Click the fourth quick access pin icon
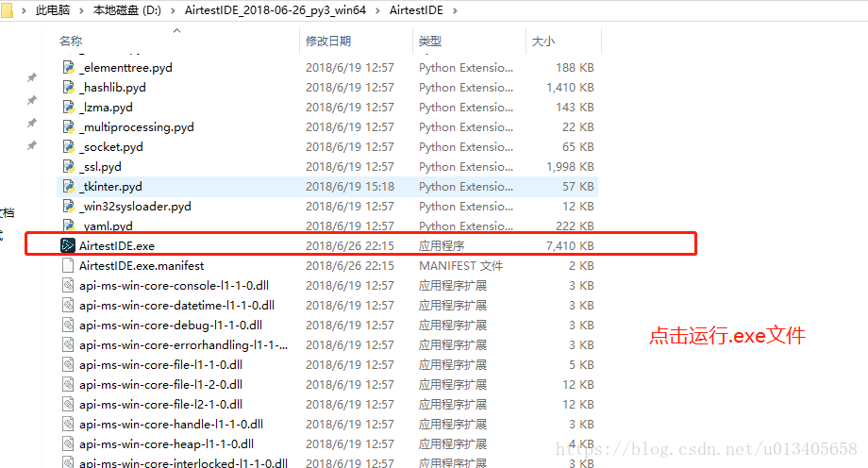 pos(32,145)
